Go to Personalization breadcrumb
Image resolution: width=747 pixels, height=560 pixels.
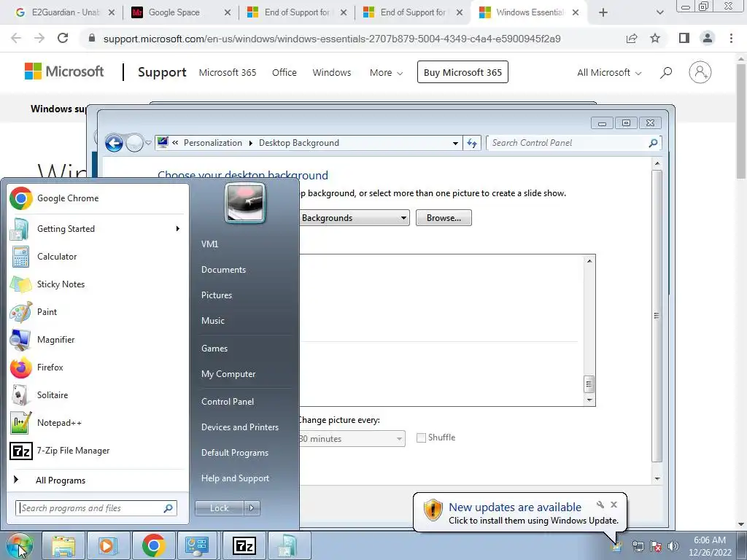(x=212, y=143)
